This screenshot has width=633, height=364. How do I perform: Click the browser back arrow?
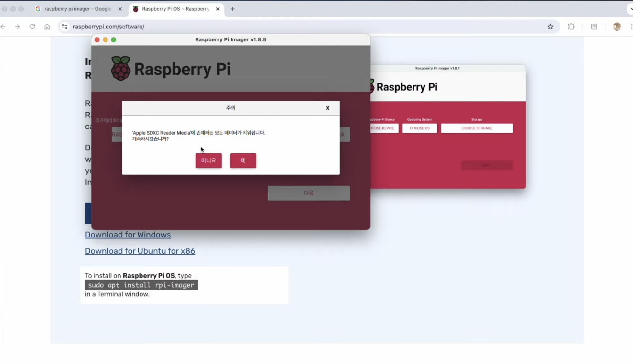[3, 27]
